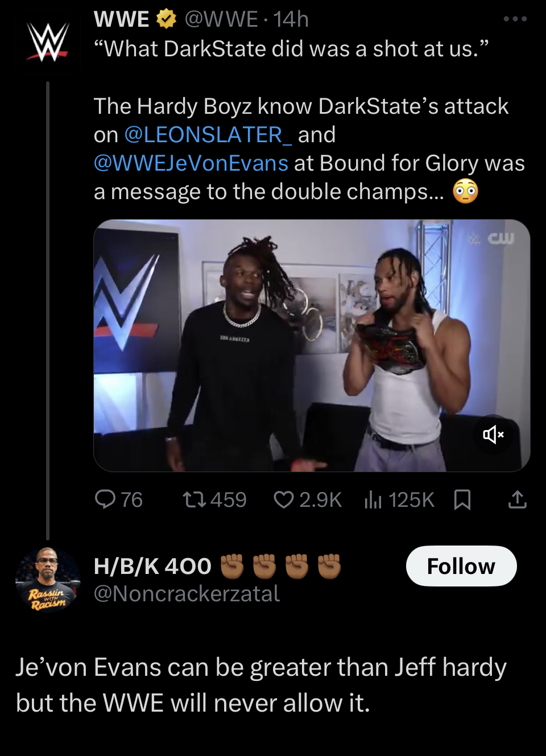Repost the WWE tweet
The width and height of the screenshot is (546, 756).
[194, 499]
